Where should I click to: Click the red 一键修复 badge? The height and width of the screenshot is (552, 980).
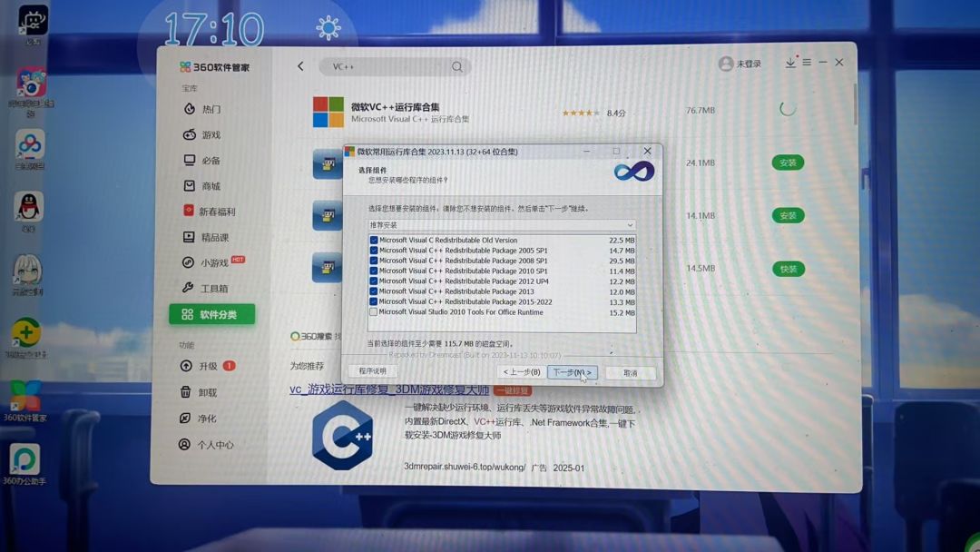point(513,390)
